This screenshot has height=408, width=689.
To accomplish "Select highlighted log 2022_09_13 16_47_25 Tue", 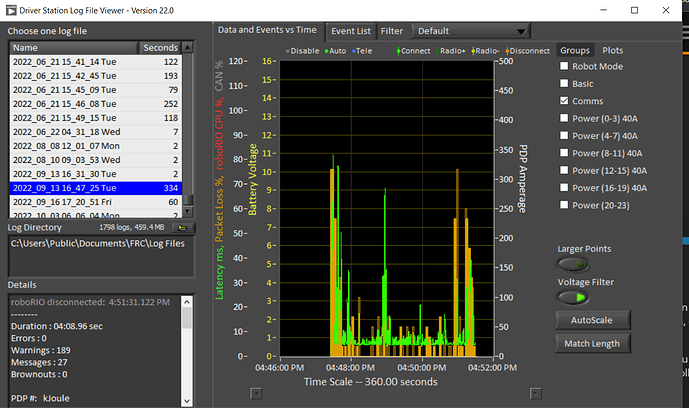I will pos(96,188).
